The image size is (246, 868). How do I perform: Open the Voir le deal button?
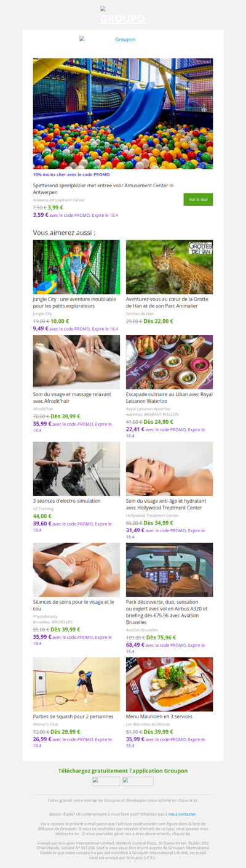(x=198, y=200)
